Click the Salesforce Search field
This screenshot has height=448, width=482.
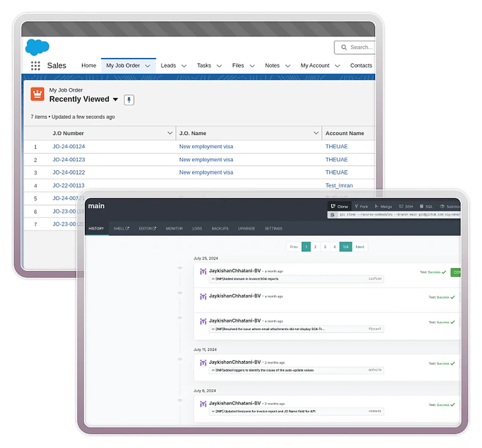tap(355, 47)
